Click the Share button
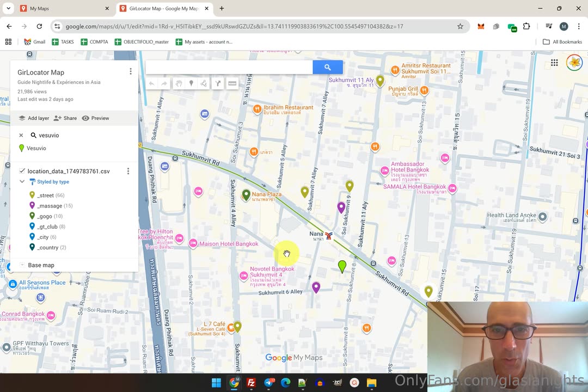Screen dimensions: 588x392 65,118
